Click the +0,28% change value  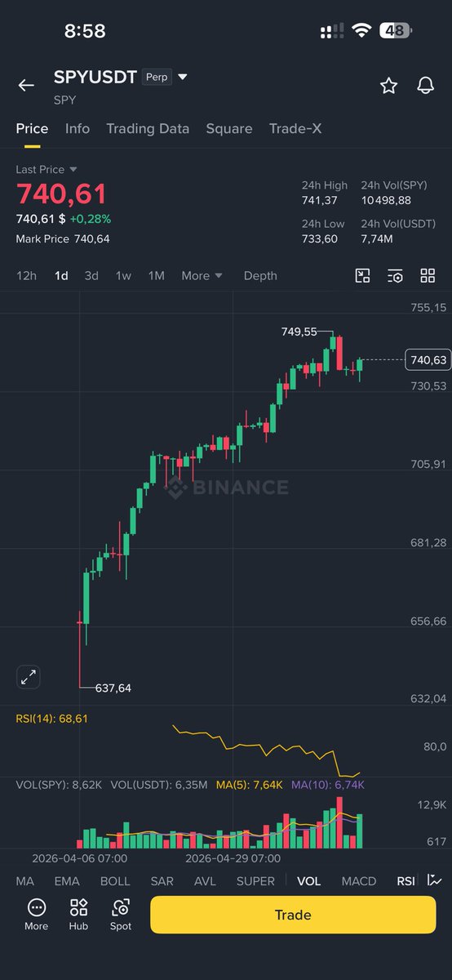pyautogui.click(x=91, y=219)
